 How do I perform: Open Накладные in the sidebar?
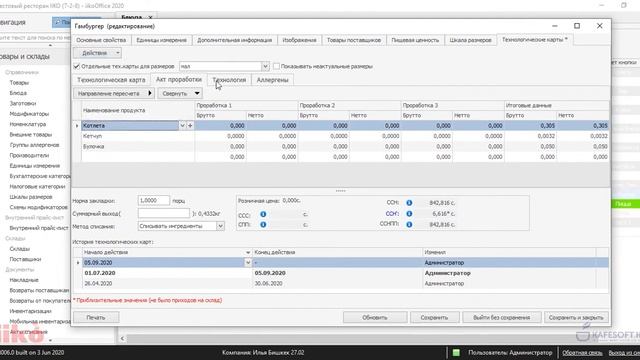(24, 280)
